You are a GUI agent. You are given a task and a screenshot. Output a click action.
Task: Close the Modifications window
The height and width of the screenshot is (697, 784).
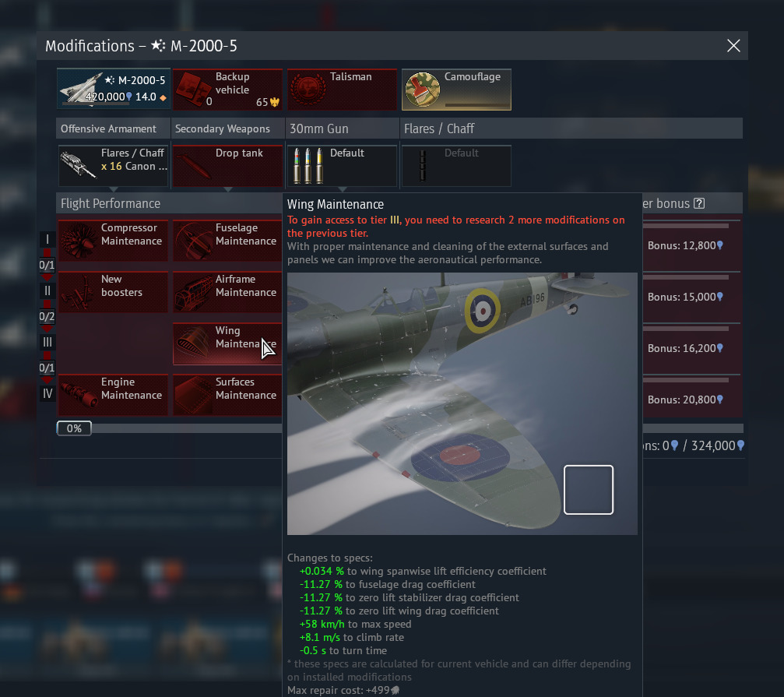(733, 46)
